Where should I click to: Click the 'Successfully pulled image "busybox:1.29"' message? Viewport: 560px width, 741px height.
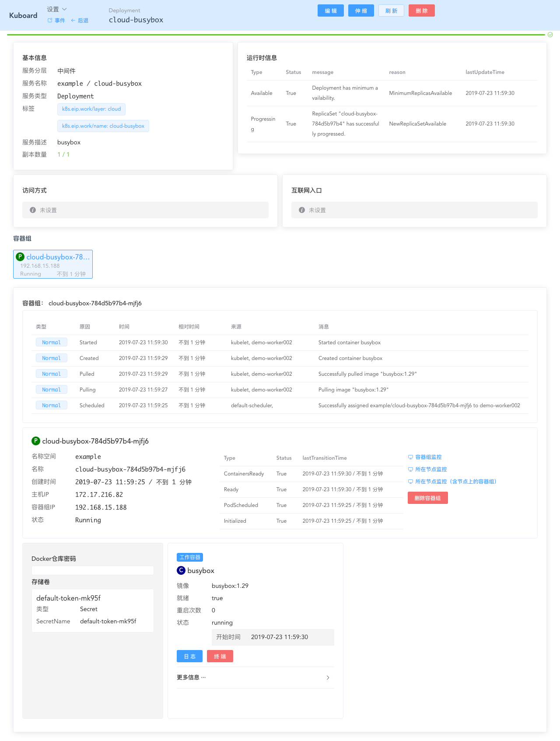(367, 374)
